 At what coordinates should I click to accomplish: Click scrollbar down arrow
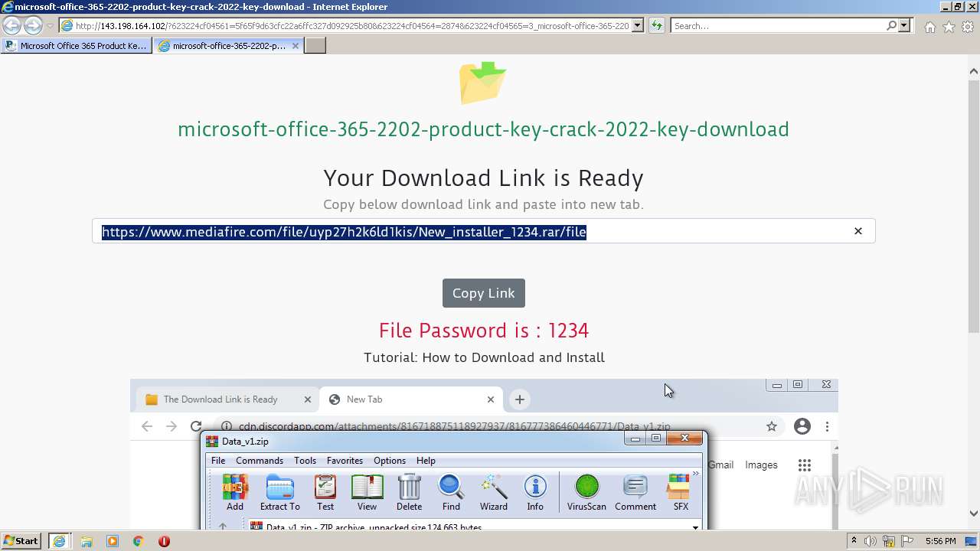974,514
